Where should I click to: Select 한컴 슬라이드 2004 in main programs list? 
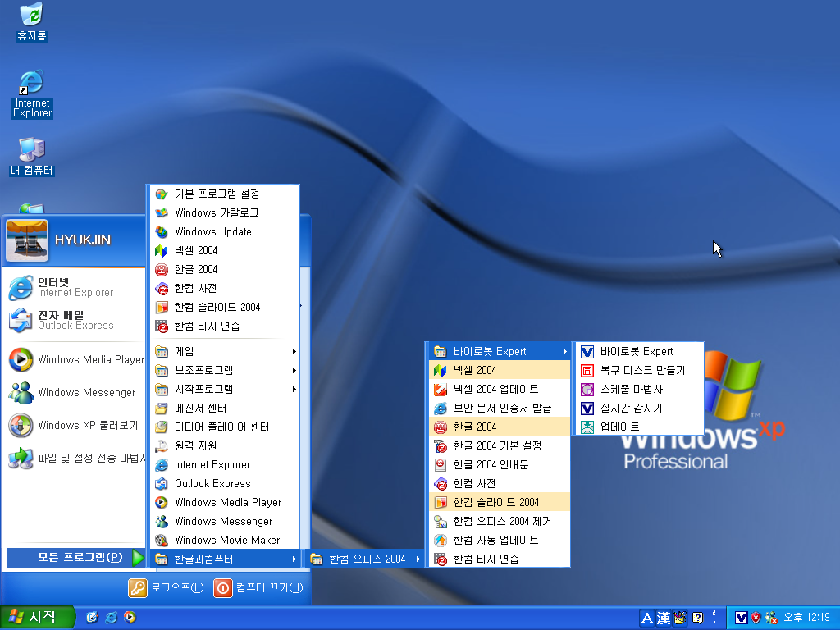pos(223,307)
